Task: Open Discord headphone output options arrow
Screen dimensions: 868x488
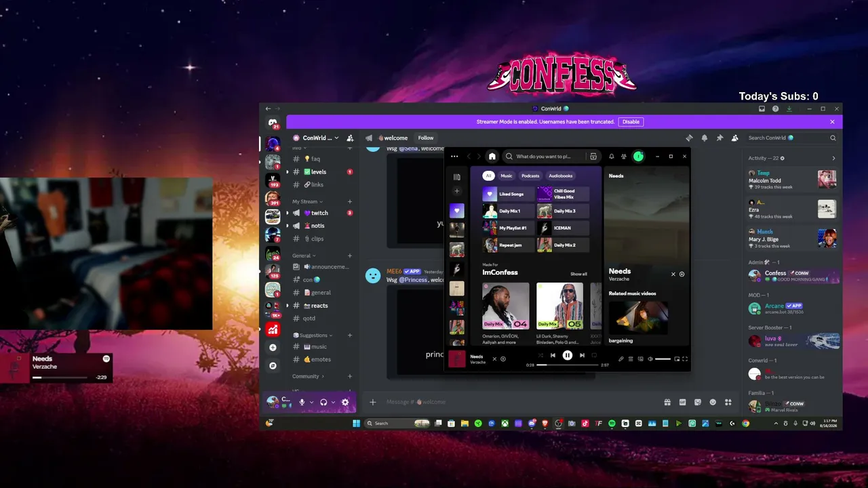Action: pyautogui.click(x=333, y=402)
